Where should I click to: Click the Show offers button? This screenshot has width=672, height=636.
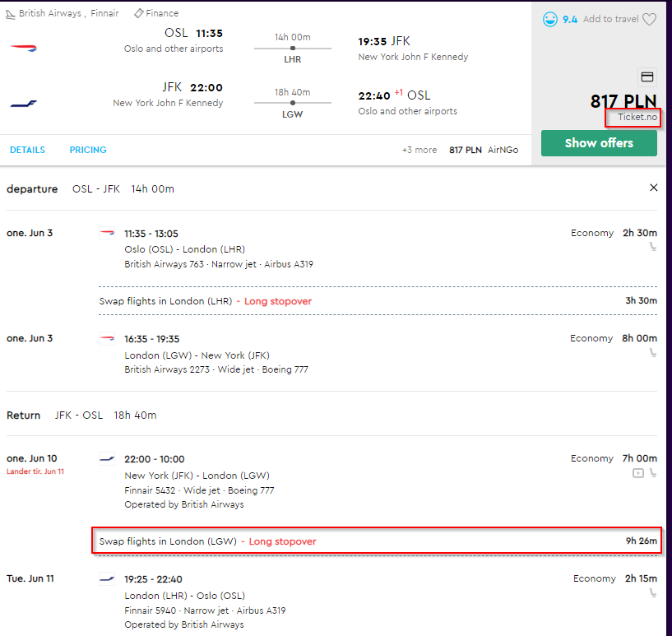click(x=599, y=143)
